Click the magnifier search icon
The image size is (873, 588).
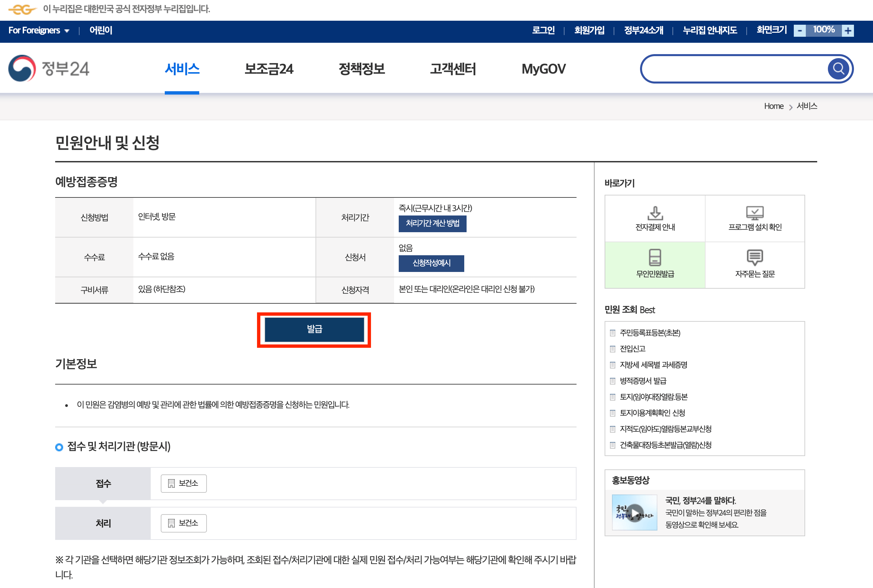coord(838,68)
